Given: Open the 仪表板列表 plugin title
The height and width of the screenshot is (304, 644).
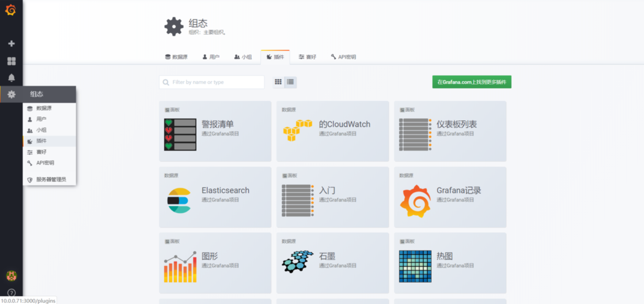Looking at the screenshot, I should click(457, 124).
